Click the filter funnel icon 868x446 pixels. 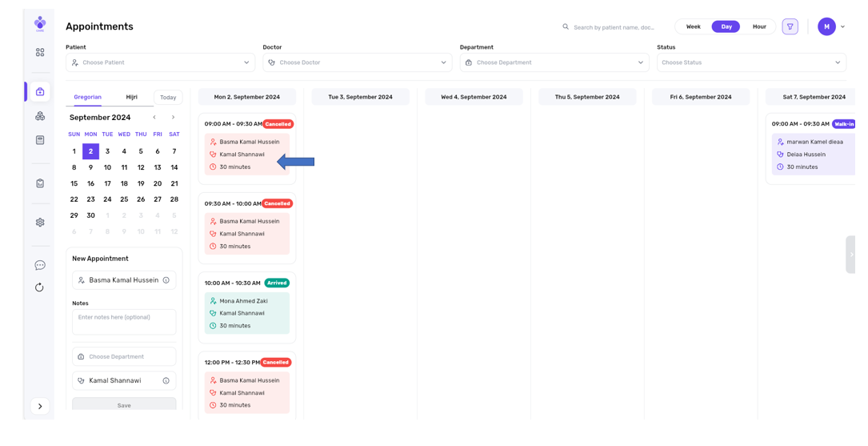790,26
